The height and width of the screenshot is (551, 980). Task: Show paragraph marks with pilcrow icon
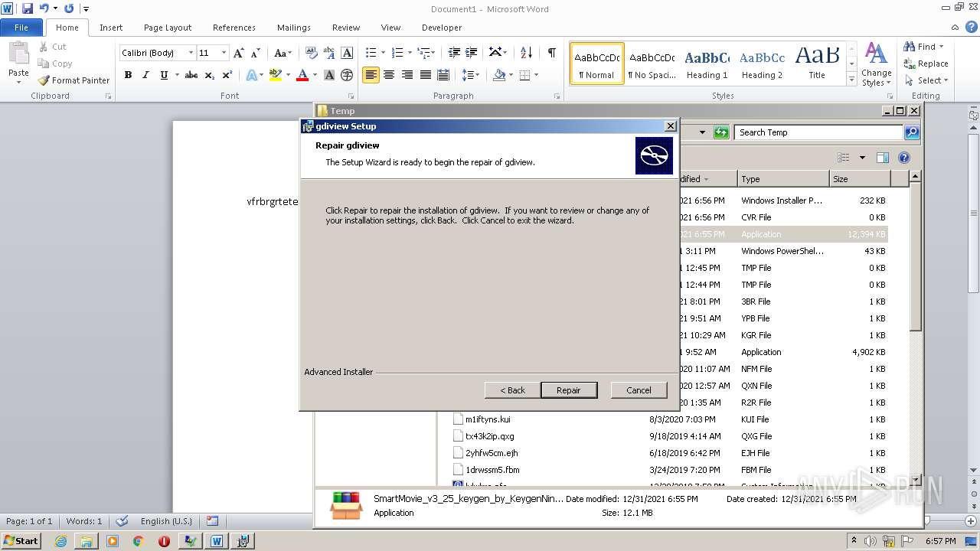pyautogui.click(x=551, y=53)
